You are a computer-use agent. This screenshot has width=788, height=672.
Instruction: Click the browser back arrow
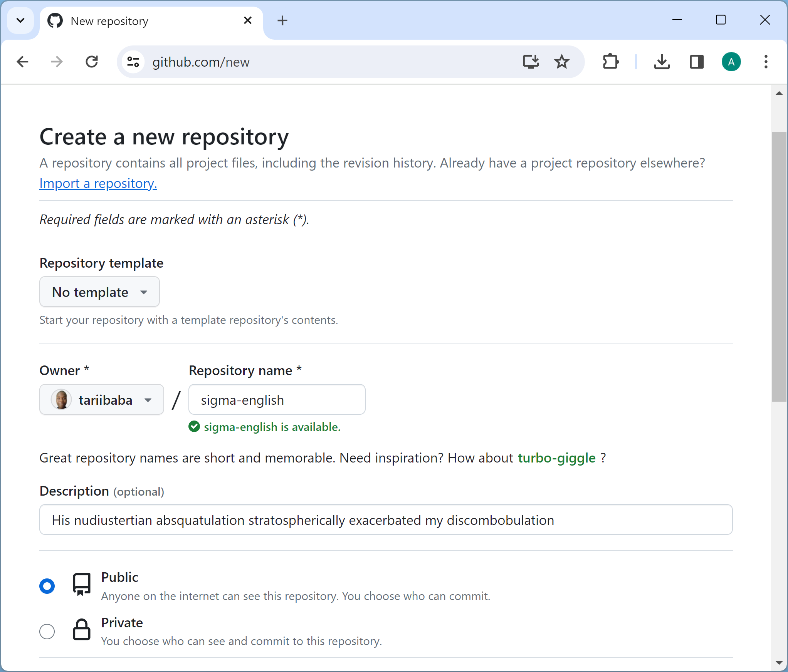click(23, 62)
